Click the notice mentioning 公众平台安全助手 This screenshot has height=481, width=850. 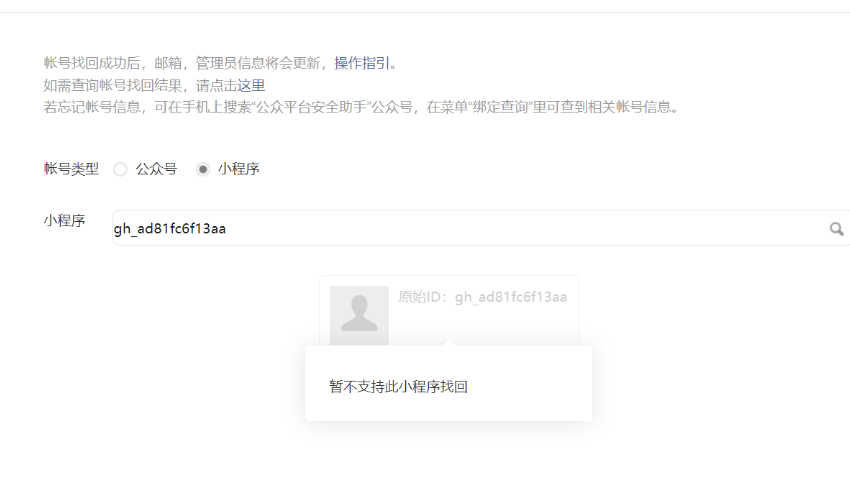pos(361,107)
